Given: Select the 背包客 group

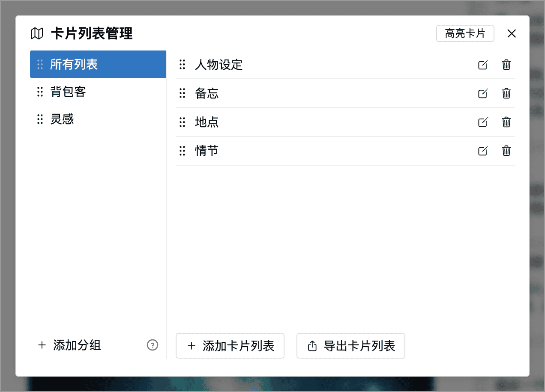Looking at the screenshot, I should 98,92.
